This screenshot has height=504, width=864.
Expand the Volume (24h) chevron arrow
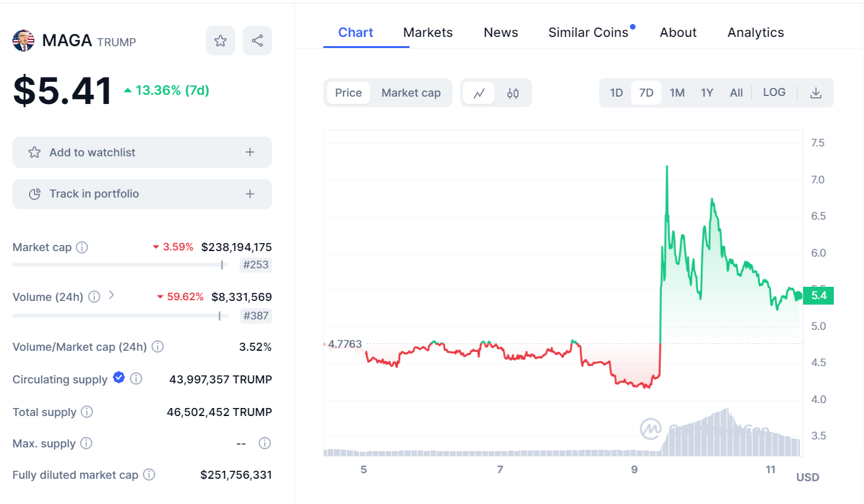click(x=111, y=295)
